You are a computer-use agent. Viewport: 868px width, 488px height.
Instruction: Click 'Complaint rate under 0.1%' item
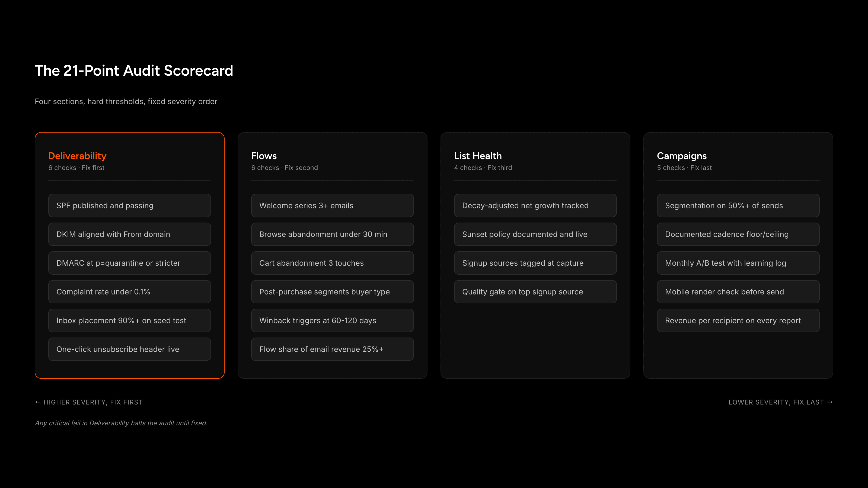[130, 292]
